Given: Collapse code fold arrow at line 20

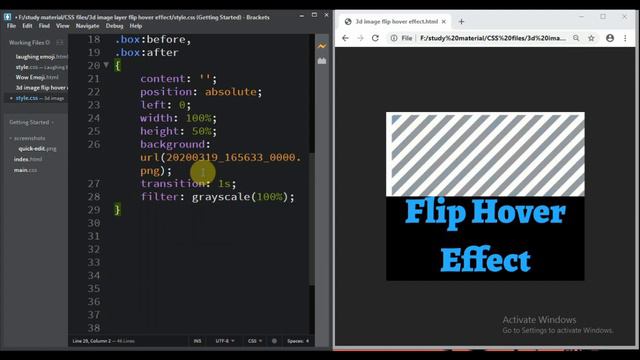Looking at the screenshot, I should coord(106,65).
